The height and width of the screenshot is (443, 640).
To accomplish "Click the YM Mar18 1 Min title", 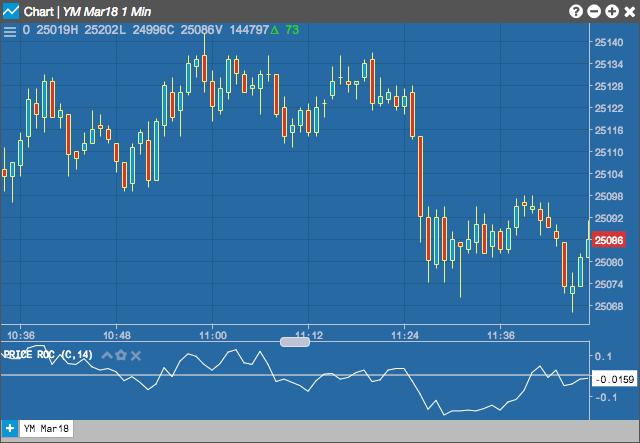I will tap(107, 12).
